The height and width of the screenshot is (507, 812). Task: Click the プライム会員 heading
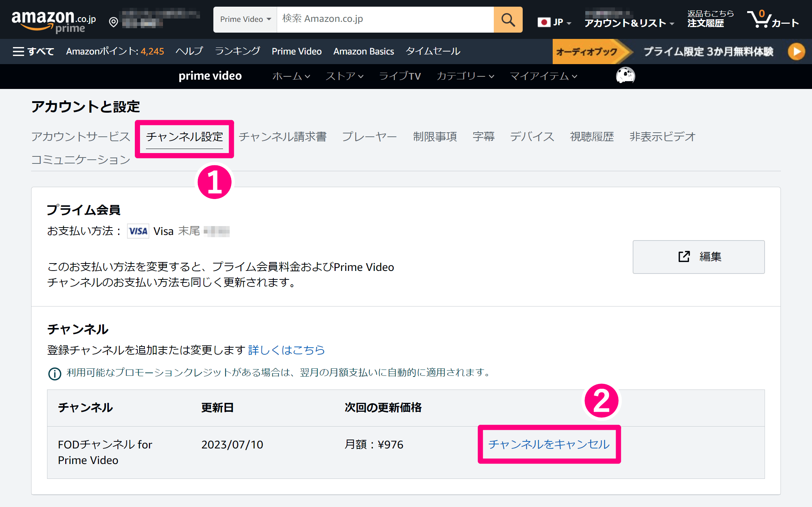click(84, 210)
